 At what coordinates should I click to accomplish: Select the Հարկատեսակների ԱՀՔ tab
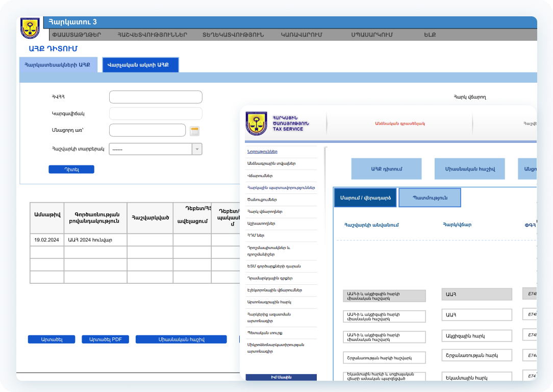click(58, 65)
